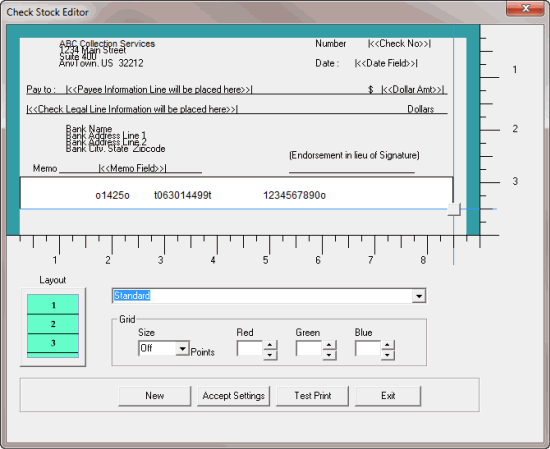Increase the Green value with up arrow
This screenshot has width=550, height=449.
[x=329, y=344]
